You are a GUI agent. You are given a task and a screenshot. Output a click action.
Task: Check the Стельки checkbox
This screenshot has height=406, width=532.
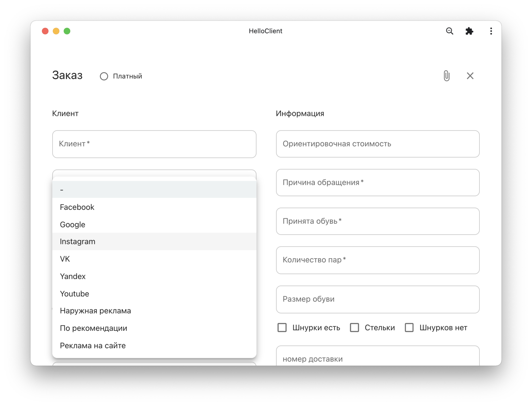tap(354, 327)
